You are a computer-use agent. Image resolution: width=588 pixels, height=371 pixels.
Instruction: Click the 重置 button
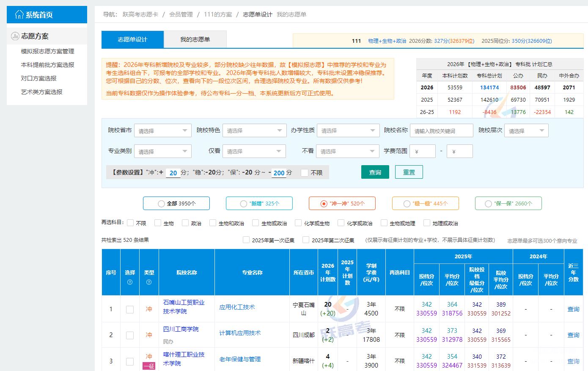click(409, 172)
